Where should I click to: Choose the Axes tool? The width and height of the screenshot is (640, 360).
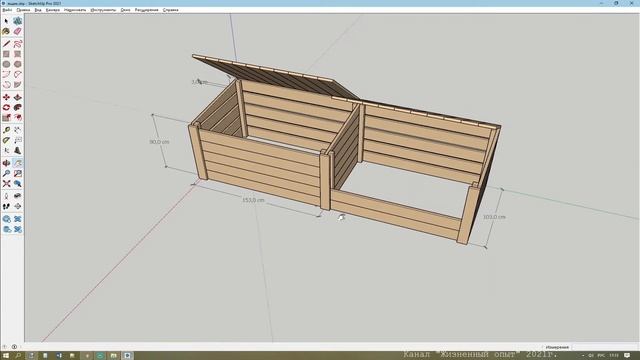(x=6, y=151)
